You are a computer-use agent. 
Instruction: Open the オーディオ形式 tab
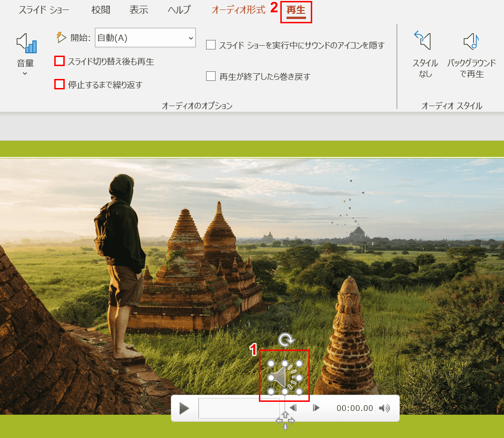pyautogui.click(x=238, y=10)
